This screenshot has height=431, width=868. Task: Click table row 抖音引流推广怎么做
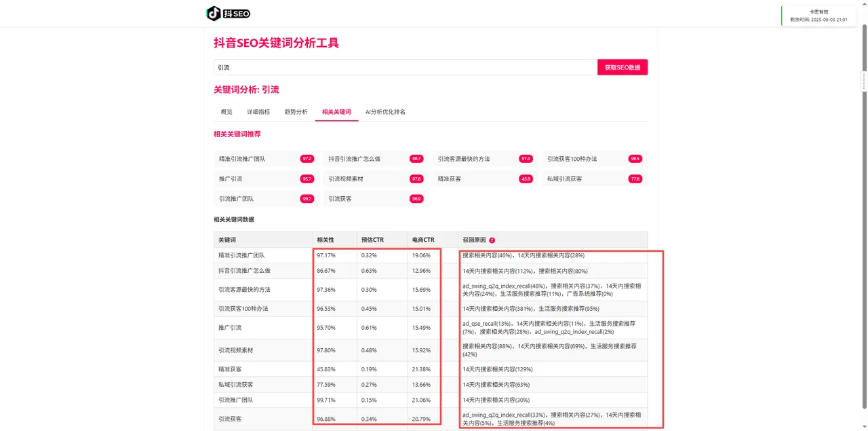[x=431, y=271]
